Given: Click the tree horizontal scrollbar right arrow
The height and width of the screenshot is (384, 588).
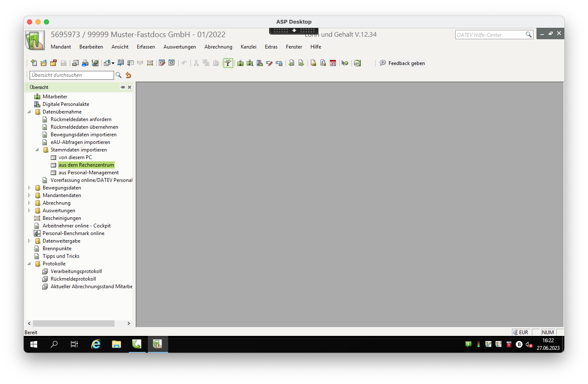Looking at the screenshot, I should click(x=129, y=324).
